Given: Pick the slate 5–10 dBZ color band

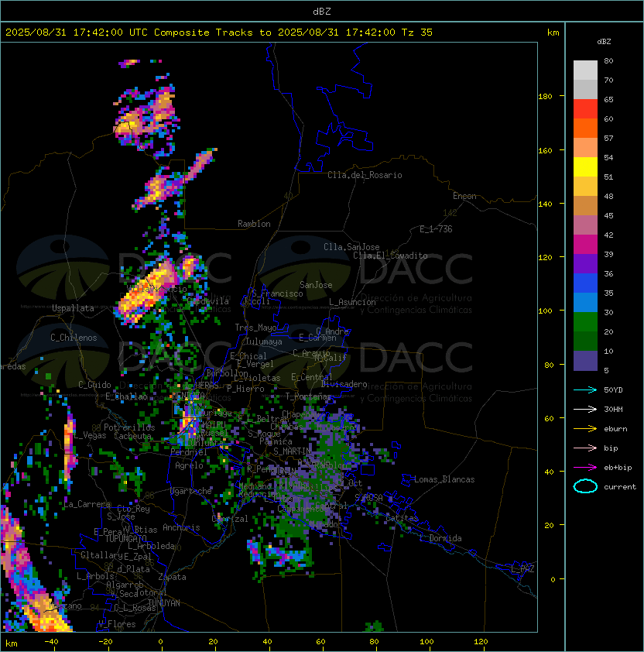Looking at the screenshot, I should (x=585, y=361).
